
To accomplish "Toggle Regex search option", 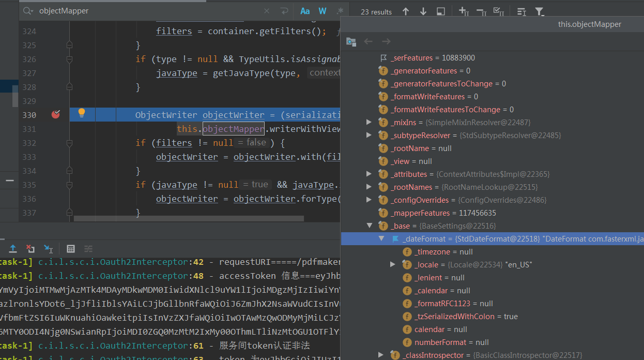I will [x=340, y=11].
